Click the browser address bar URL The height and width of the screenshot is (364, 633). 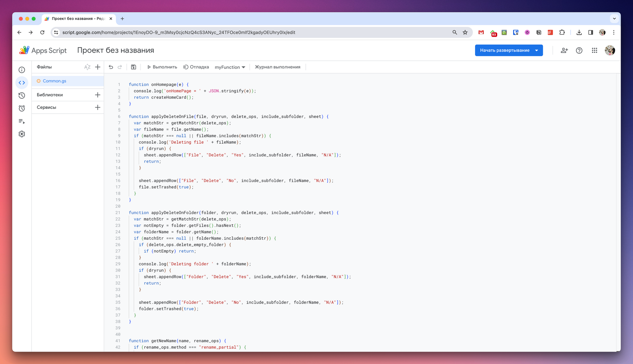click(179, 32)
